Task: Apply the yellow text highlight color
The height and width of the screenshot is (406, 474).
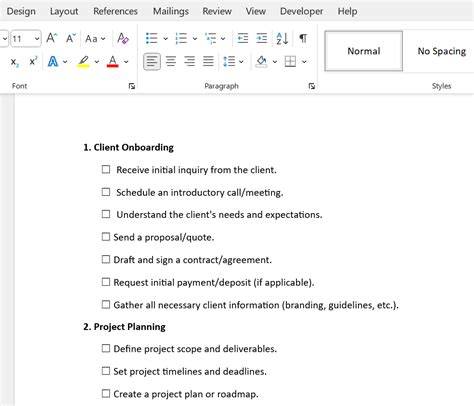Action: coord(83,62)
